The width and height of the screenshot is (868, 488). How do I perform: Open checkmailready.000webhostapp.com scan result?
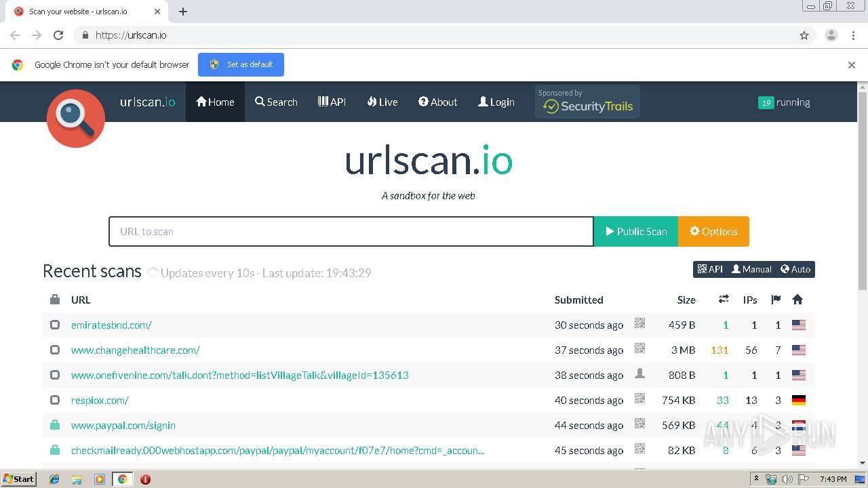[x=277, y=451]
